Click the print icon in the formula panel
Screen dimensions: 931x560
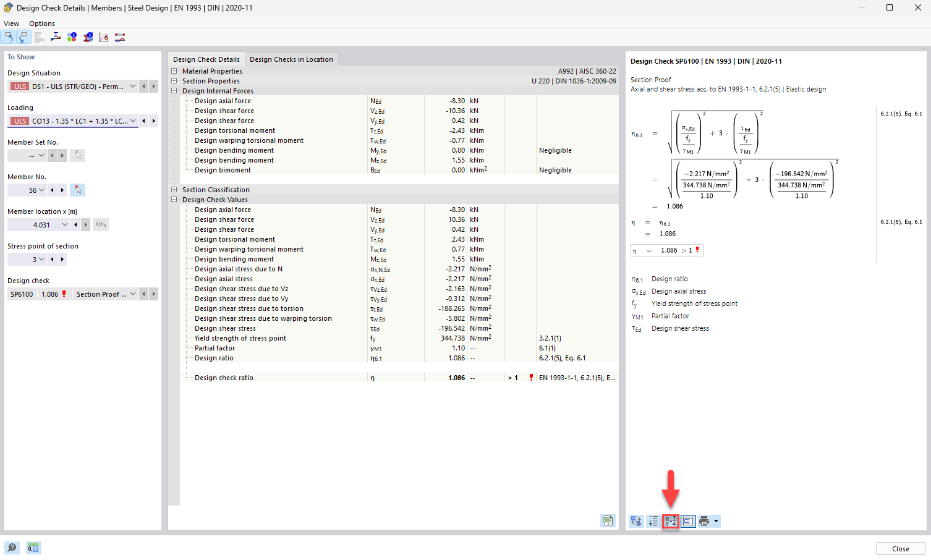(705, 521)
